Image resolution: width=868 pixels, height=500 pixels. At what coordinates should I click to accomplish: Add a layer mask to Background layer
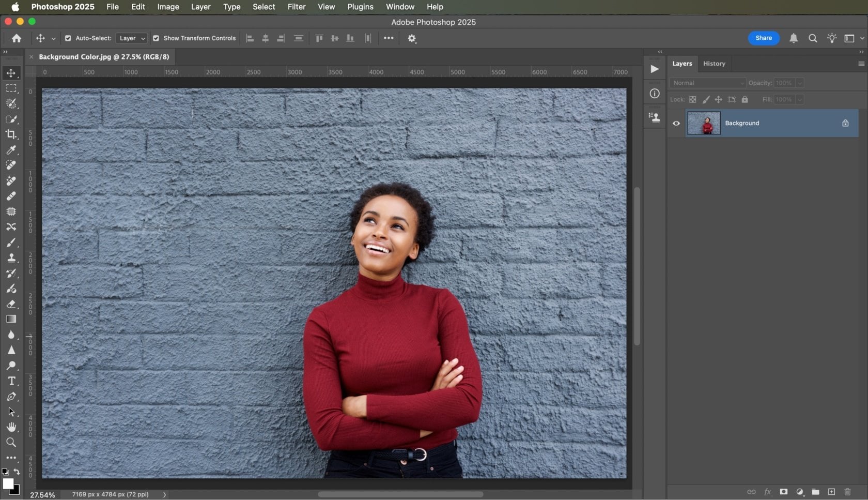click(784, 492)
